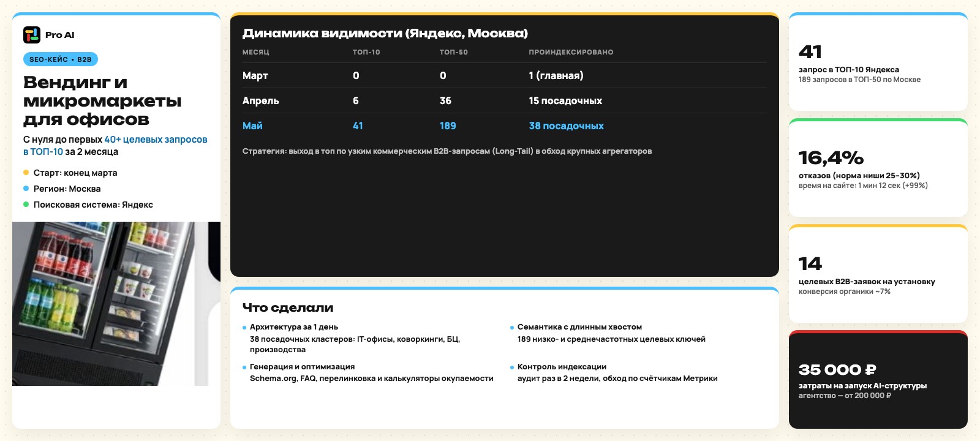980x441 pixels.
Task: Click the large 41 metric number
Action: [810, 52]
